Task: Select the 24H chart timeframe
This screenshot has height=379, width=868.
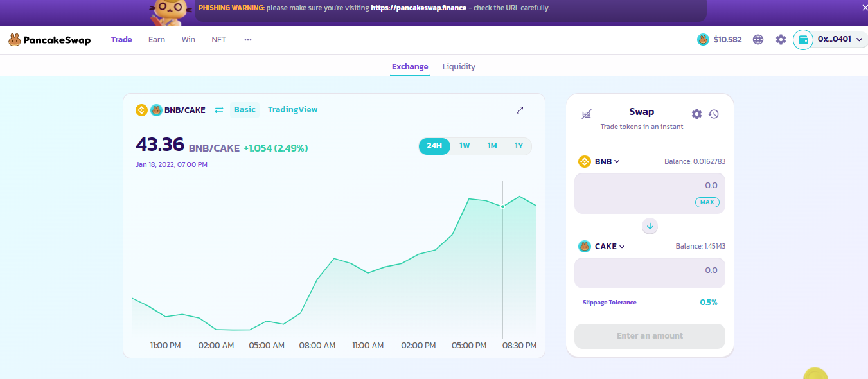Action: click(x=434, y=146)
